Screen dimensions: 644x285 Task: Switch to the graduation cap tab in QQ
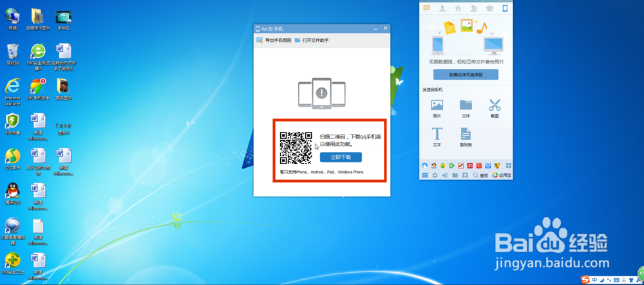tap(489, 8)
